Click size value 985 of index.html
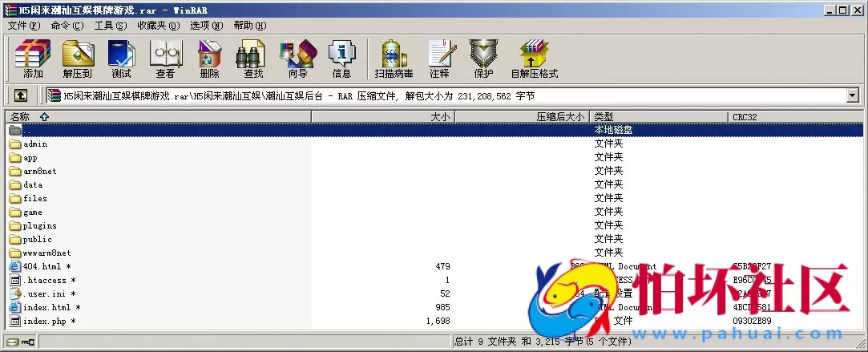868x352 pixels. click(x=443, y=307)
